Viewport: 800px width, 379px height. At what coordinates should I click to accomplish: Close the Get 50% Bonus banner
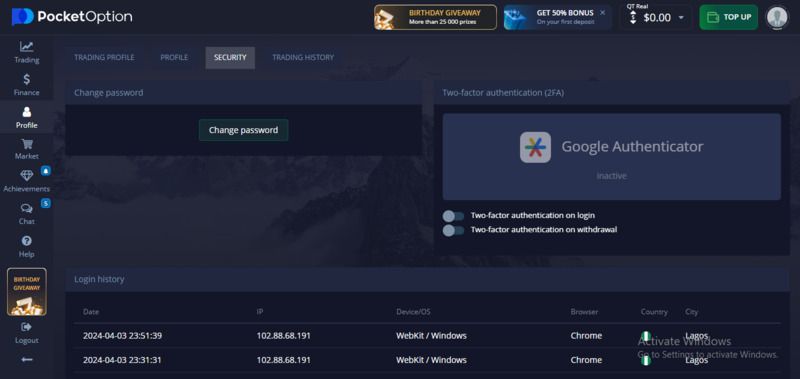click(602, 12)
